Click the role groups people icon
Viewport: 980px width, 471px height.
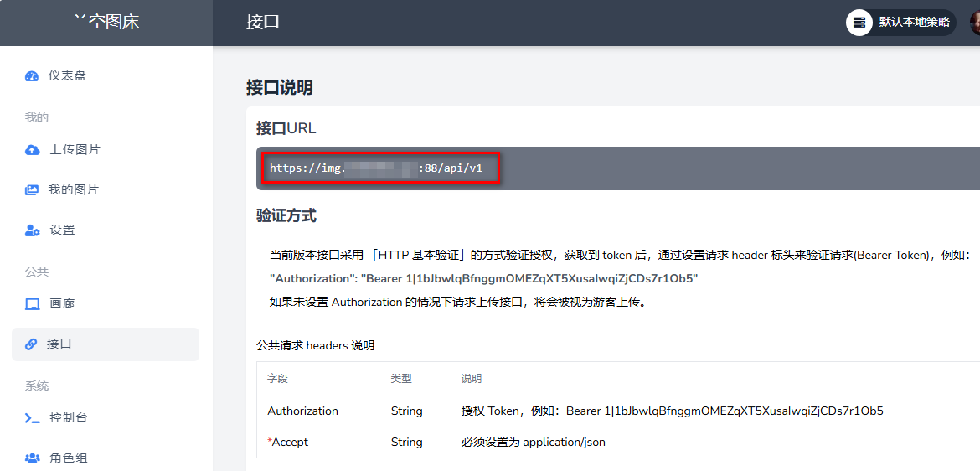click(32, 458)
